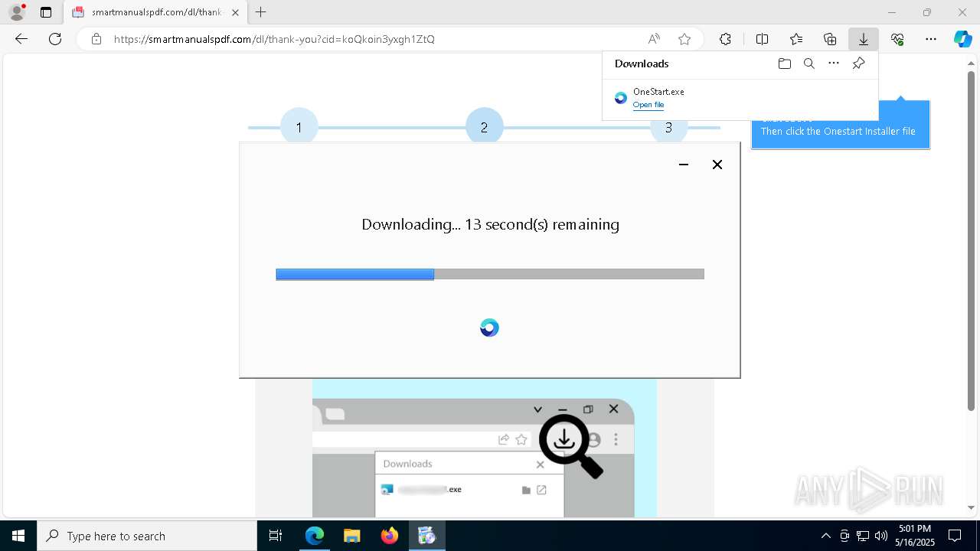Click the taskbar search box
The height and width of the screenshot is (551, 980).
tap(147, 536)
